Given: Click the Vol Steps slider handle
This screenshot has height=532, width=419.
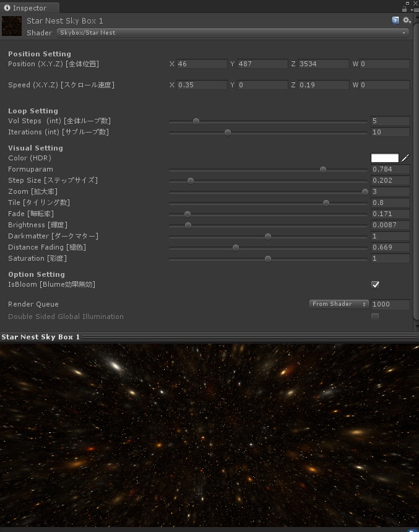Looking at the screenshot, I should (196, 121).
